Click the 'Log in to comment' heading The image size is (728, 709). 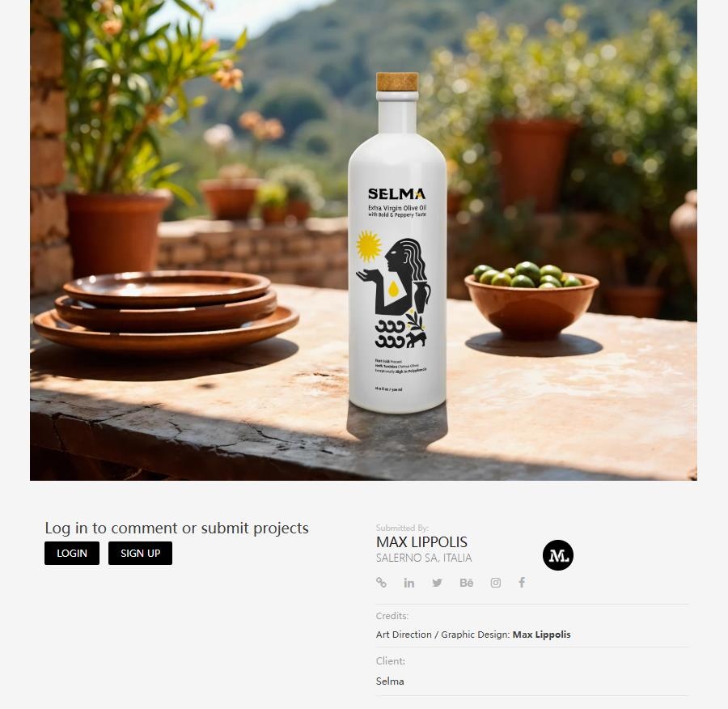pyautogui.click(x=176, y=528)
